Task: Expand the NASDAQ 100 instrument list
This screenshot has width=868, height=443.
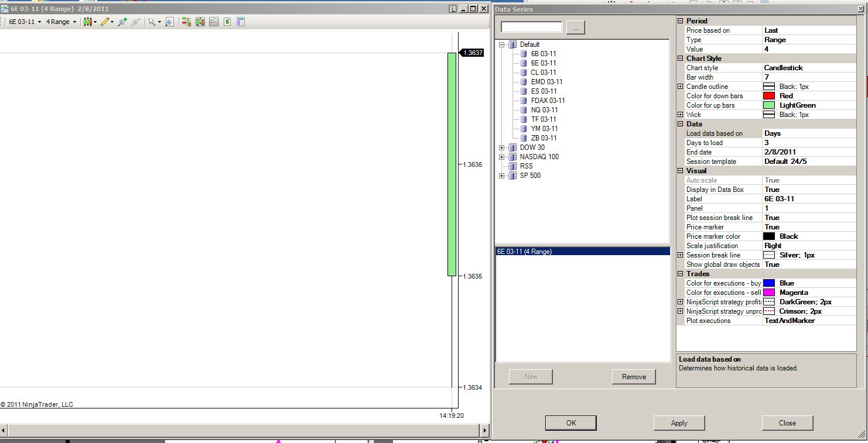Action: click(502, 157)
